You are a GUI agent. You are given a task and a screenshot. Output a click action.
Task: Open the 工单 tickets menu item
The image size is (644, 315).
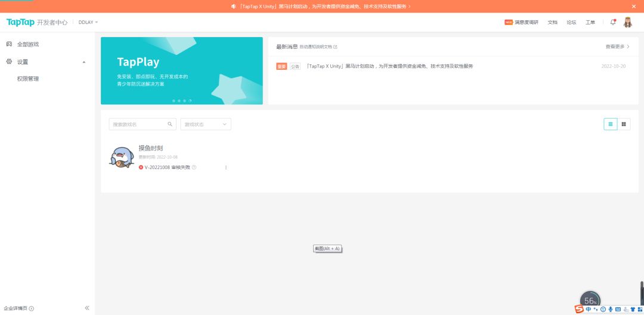(x=590, y=22)
